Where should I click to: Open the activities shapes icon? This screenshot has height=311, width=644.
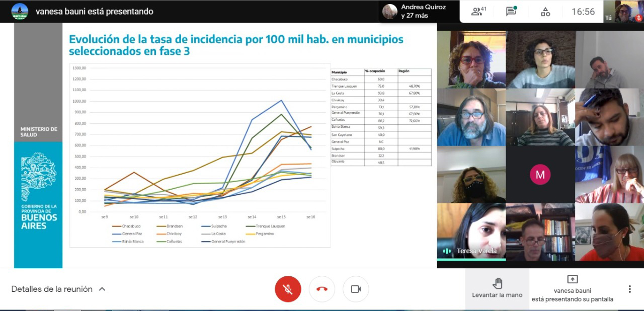pos(545,12)
